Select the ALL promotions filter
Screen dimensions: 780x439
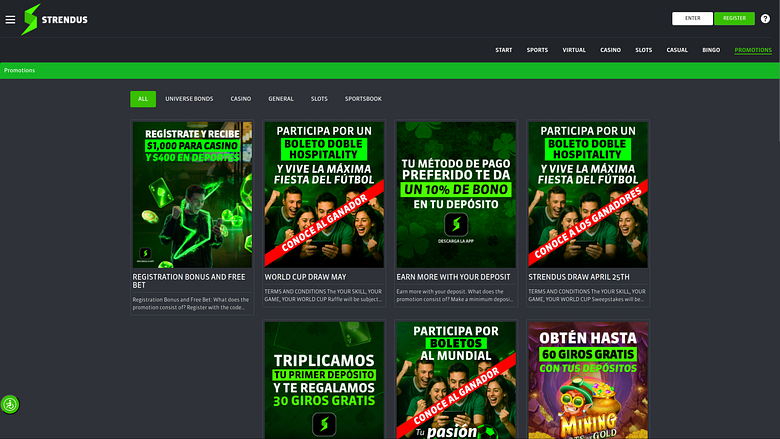(143, 99)
